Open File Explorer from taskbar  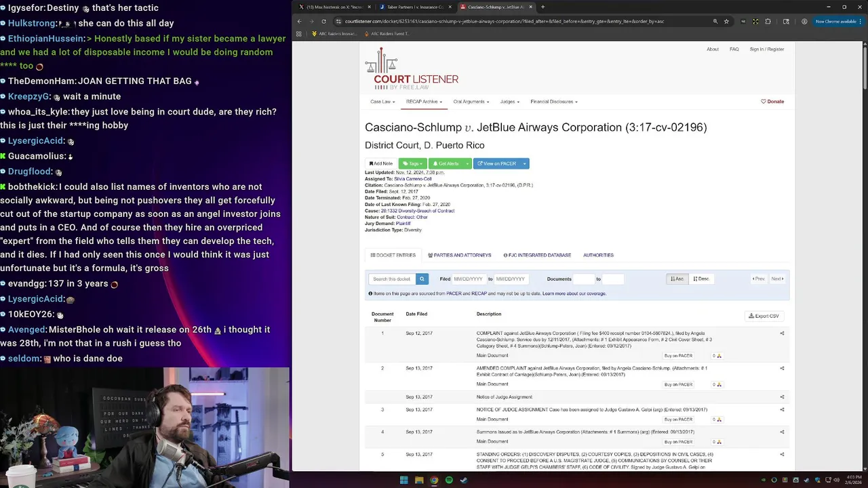(419, 480)
